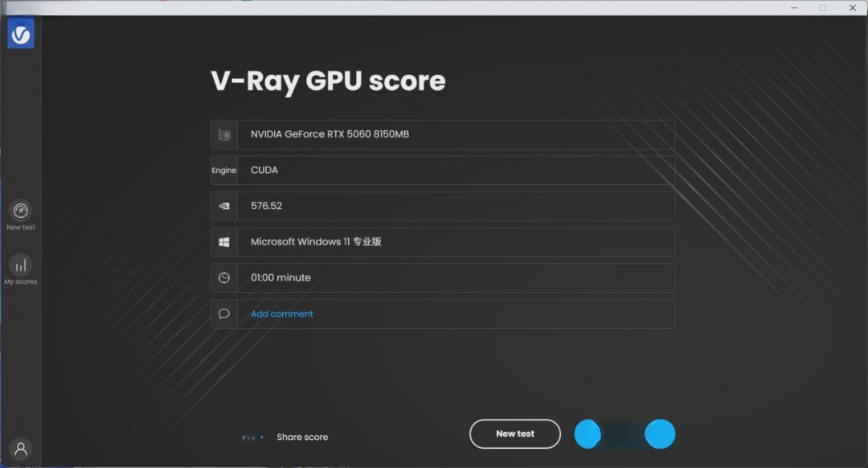Screen dimensions: 868x468
Task: Click the clock icon beside 01:00 minute
Action: click(x=224, y=278)
